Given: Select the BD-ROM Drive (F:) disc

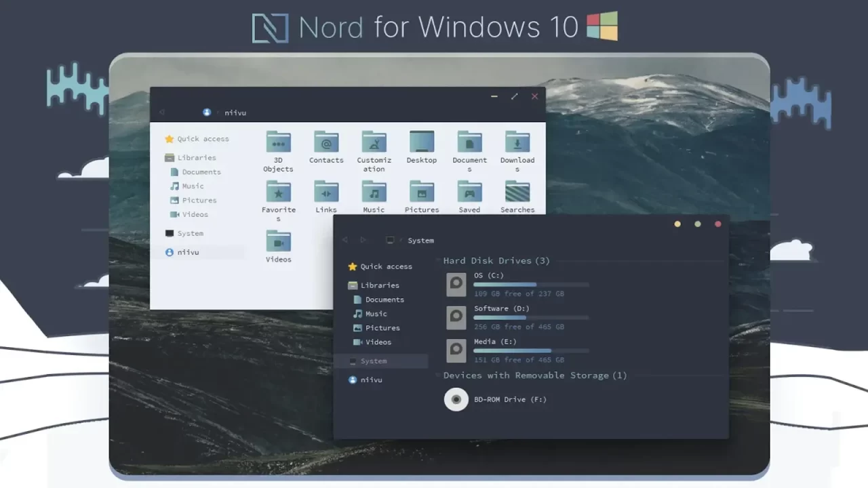Looking at the screenshot, I should pyautogui.click(x=496, y=399).
